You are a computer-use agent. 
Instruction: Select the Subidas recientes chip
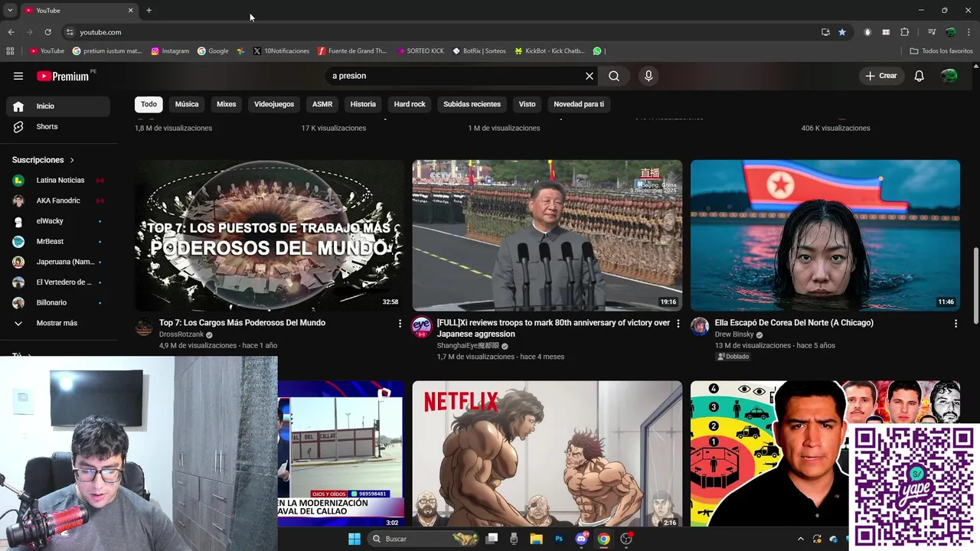click(x=472, y=104)
